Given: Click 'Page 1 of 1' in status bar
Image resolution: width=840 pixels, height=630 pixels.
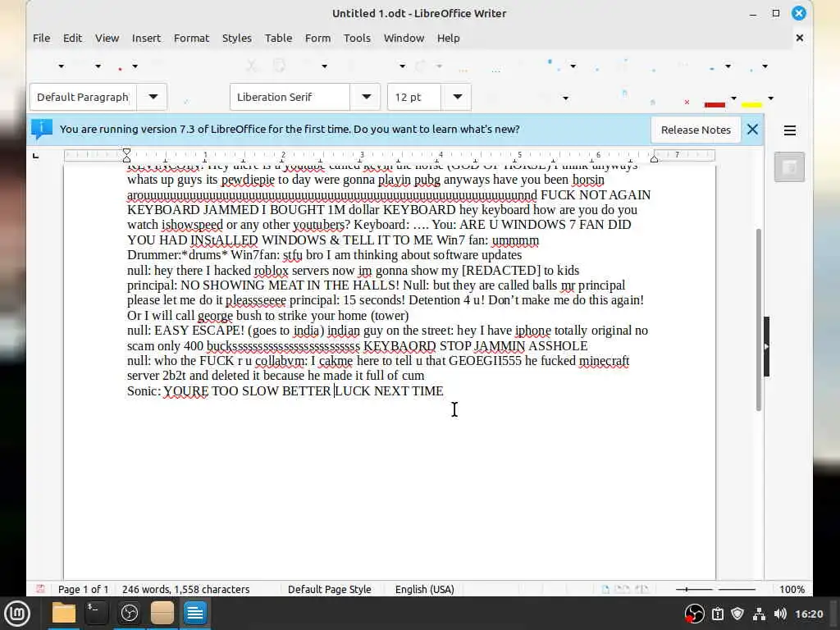Looking at the screenshot, I should [x=83, y=589].
